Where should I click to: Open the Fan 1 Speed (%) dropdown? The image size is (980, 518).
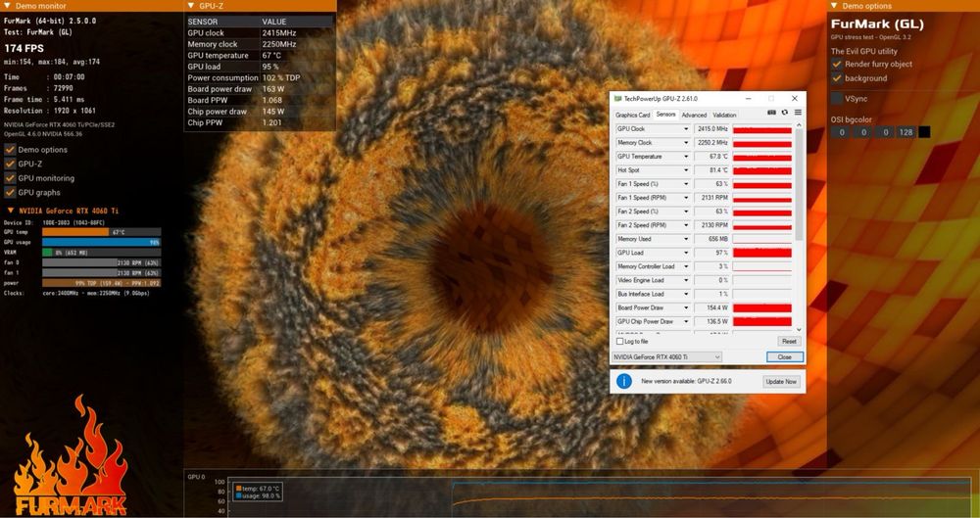pos(686,184)
